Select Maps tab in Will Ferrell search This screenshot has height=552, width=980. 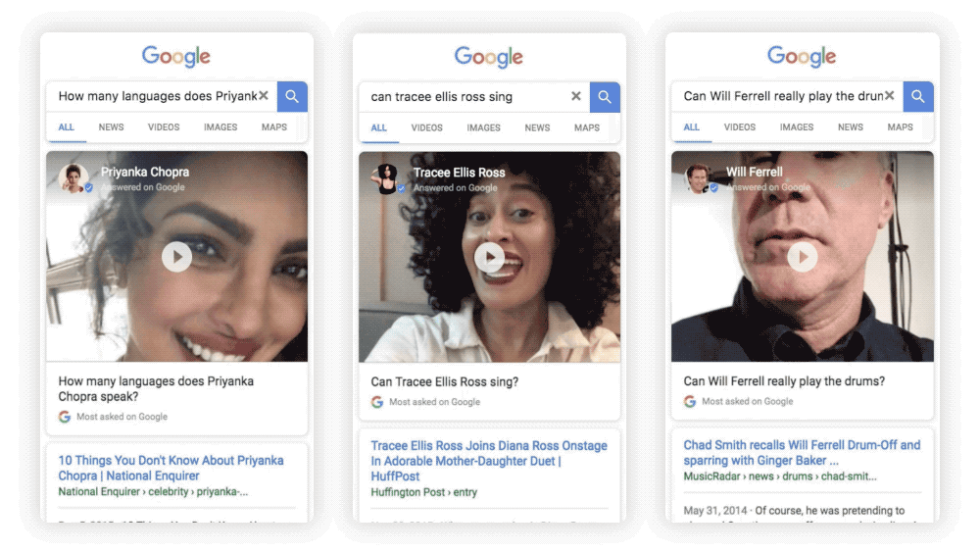[x=900, y=127]
